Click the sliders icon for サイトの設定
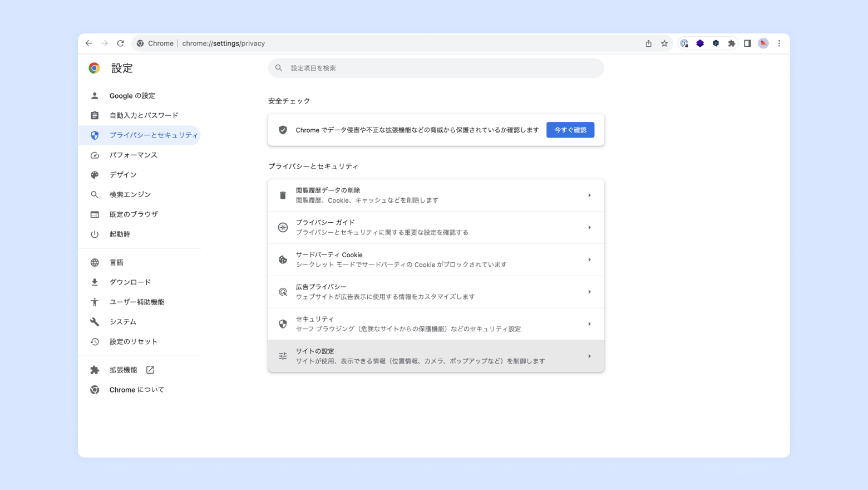This screenshot has width=868, height=490. point(283,356)
